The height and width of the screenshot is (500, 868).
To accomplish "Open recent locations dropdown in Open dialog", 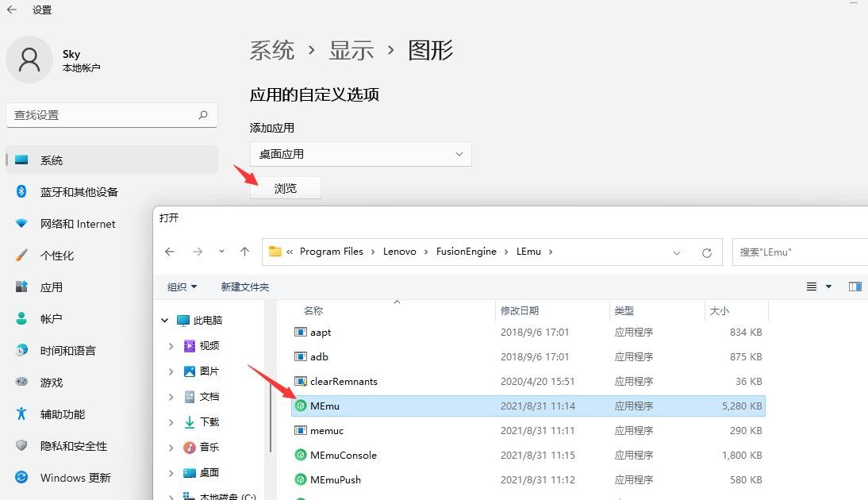I will coord(221,252).
